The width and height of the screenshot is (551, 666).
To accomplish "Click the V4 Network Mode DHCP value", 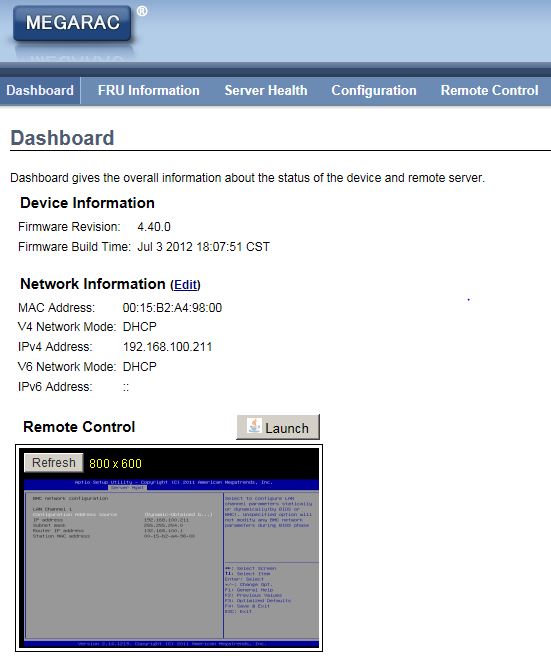I will point(140,327).
